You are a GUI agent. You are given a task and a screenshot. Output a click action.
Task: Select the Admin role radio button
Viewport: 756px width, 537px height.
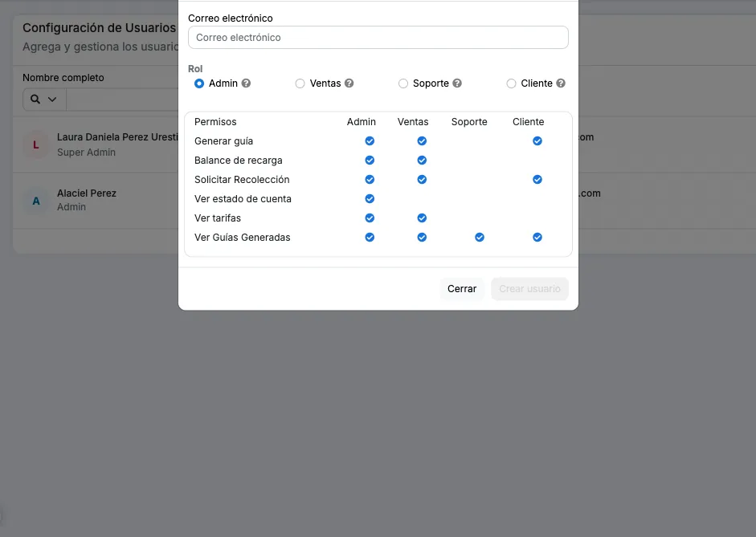point(199,83)
